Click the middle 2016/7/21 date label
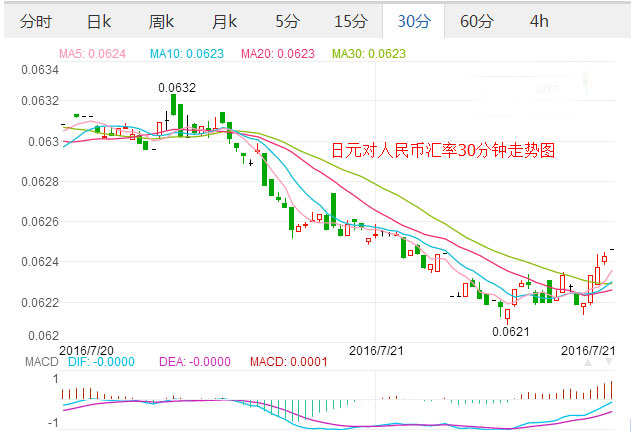 pos(376,350)
